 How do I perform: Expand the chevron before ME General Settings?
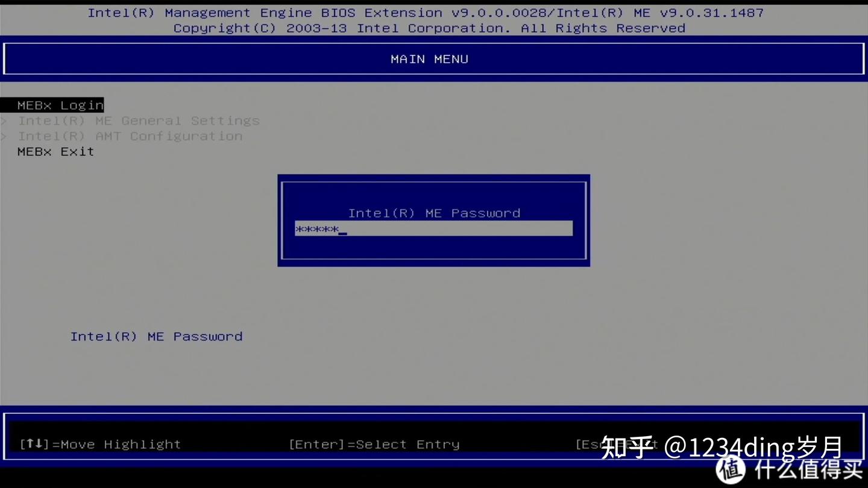(5, 120)
